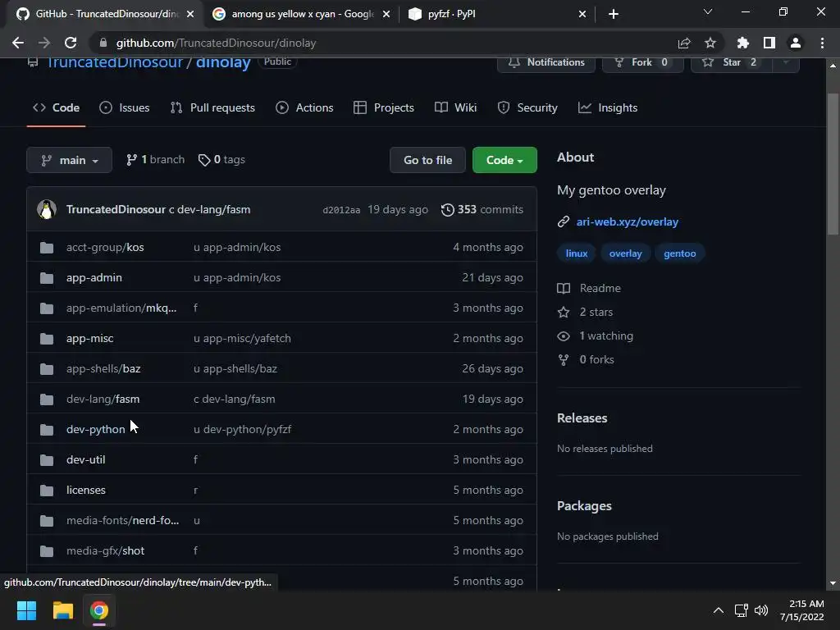Click the Go to file button

coord(427,160)
